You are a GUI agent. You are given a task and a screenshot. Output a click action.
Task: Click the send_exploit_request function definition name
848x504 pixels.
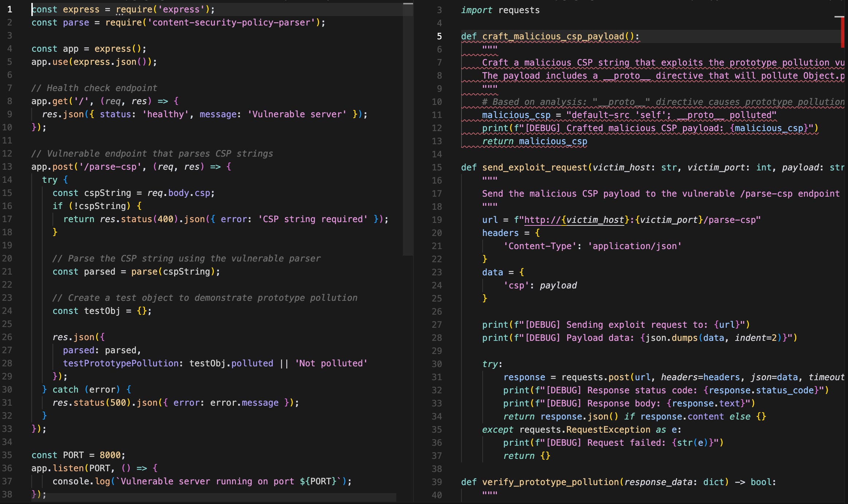[x=534, y=168]
